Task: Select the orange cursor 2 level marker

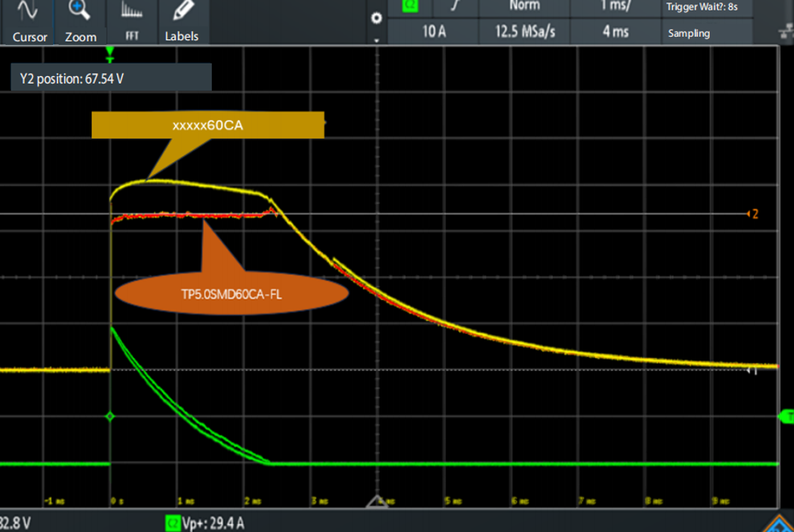Action: 753,214
